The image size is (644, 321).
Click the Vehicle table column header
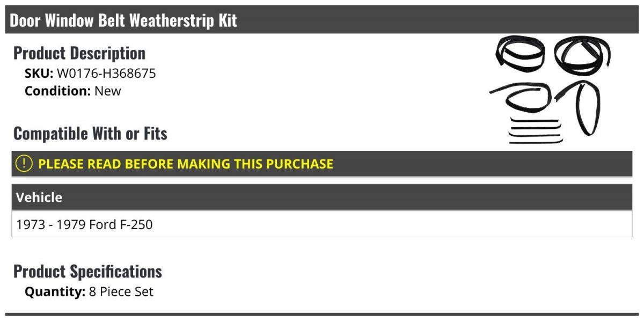coord(39,198)
